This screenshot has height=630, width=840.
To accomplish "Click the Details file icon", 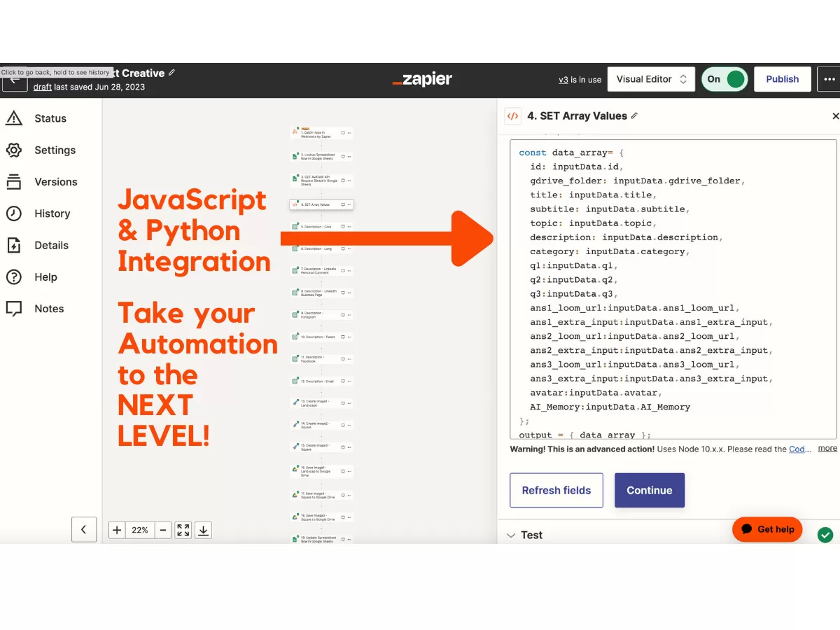I will [x=14, y=245].
